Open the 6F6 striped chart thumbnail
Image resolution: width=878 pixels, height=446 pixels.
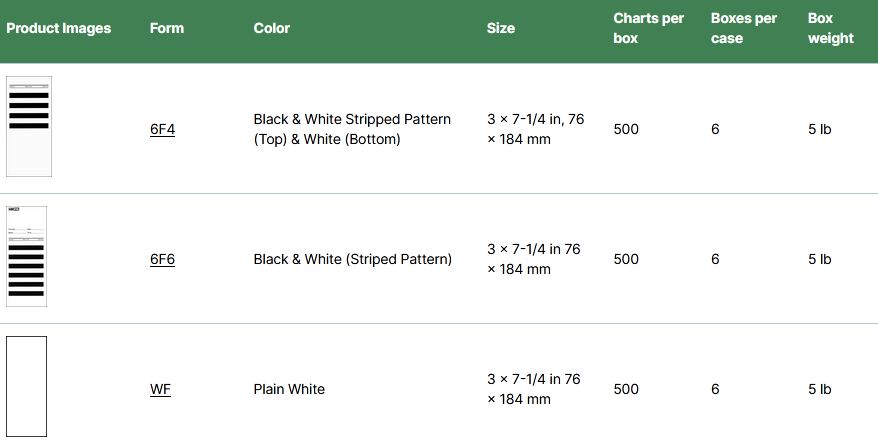27,256
